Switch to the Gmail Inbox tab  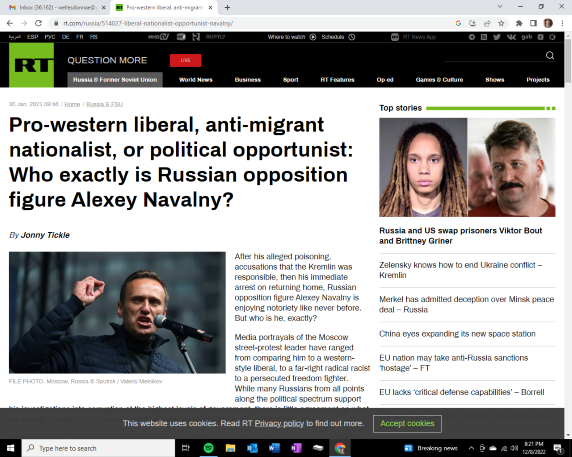(58, 7)
